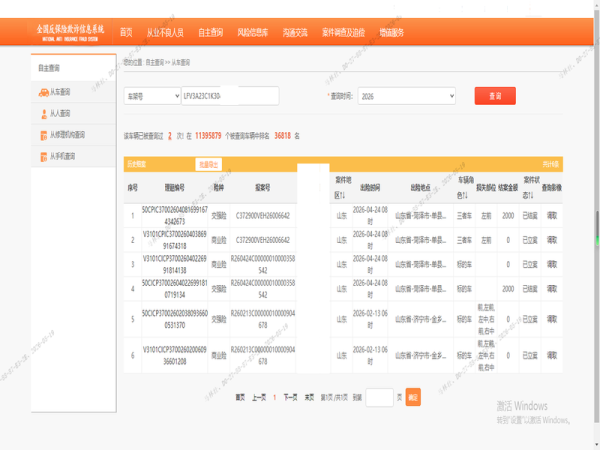Click 调取 link in row 2

(552, 240)
